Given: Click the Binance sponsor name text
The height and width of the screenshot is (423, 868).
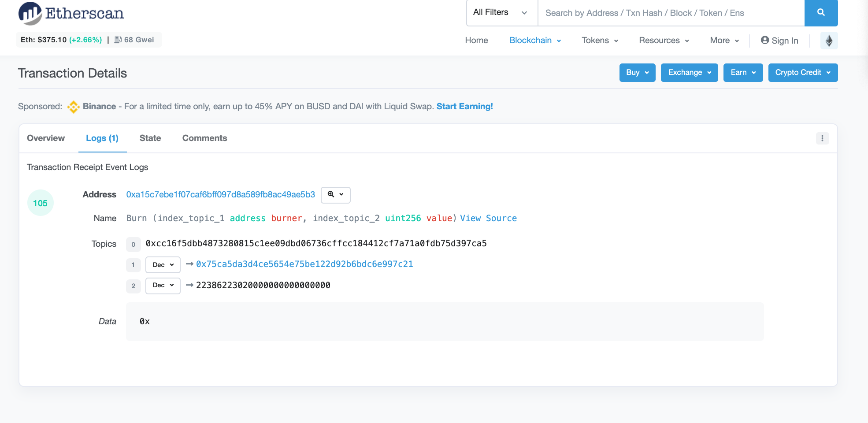Looking at the screenshot, I should click(99, 107).
